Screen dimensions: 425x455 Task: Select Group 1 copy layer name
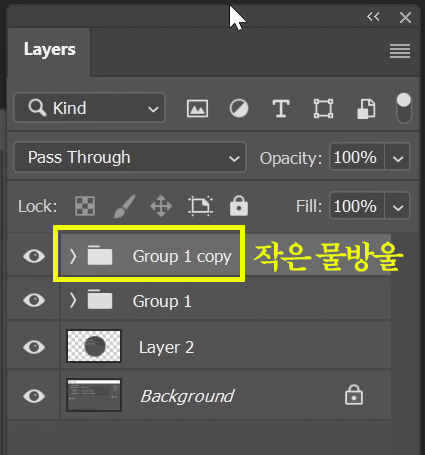coord(182,257)
